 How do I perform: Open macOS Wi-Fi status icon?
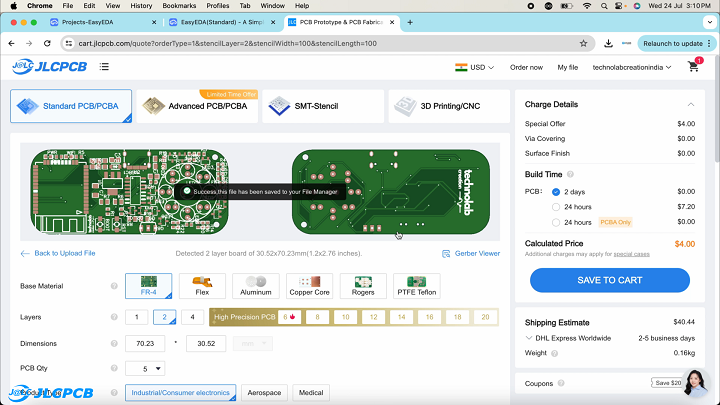click(586, 6)
